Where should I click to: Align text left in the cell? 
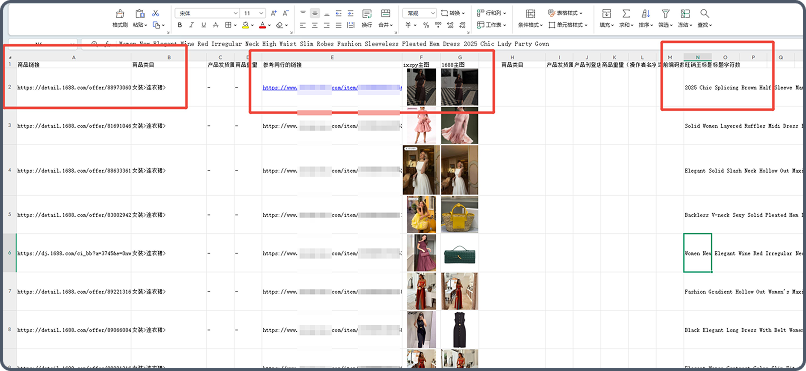[x=303, y=25]
